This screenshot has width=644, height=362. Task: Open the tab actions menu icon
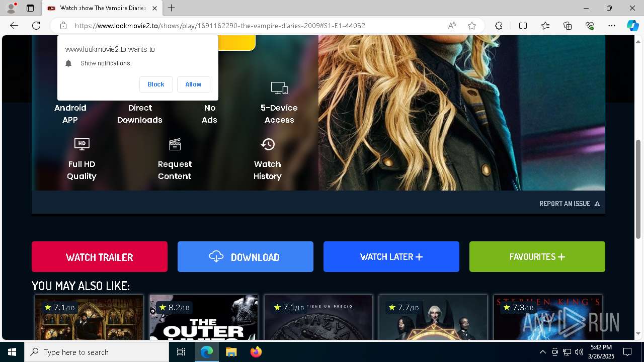click(x=30, y=8)
